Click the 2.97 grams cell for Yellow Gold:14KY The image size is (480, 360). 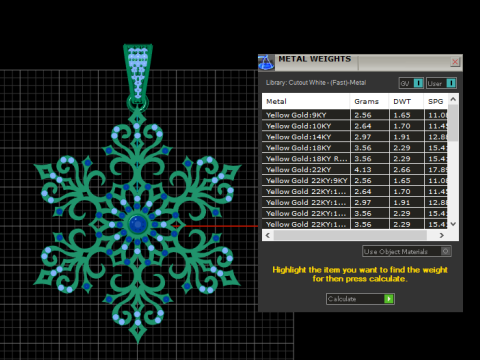coord(369,137)
